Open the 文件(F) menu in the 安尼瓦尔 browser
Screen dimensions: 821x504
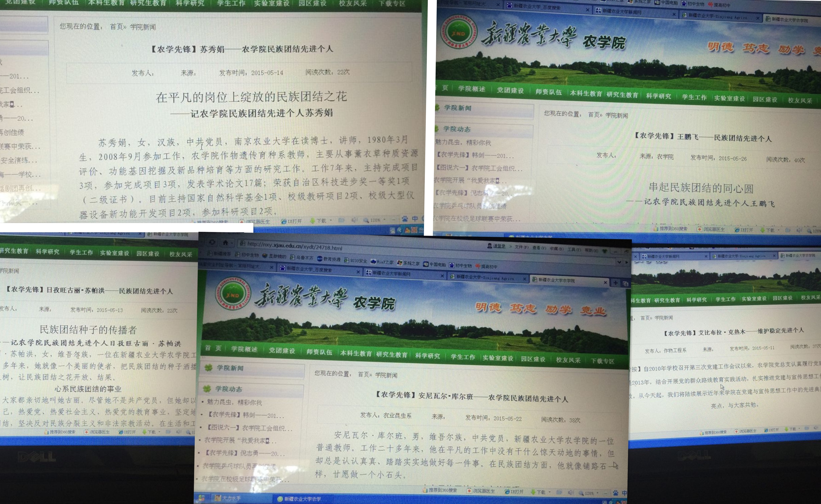(x=522, y=247)
